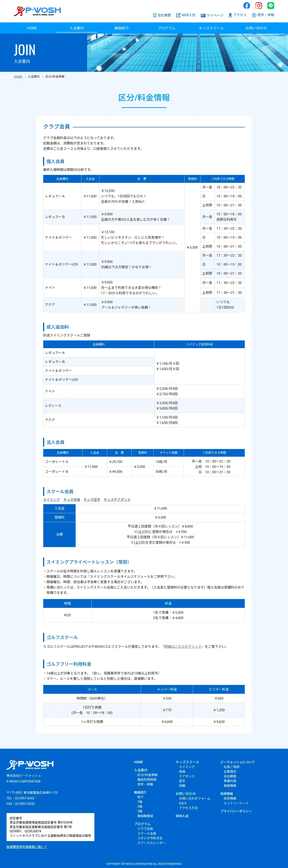Screen dimensions: 288x868
Task: Click the マイページ card icon
Action: [203, 15]
